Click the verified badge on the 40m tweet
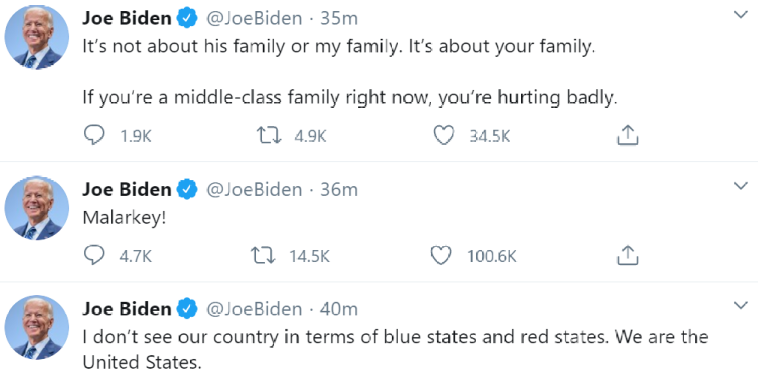Image resolution: width=758 pixels, height=376 pixels. (x=187, y=309)
